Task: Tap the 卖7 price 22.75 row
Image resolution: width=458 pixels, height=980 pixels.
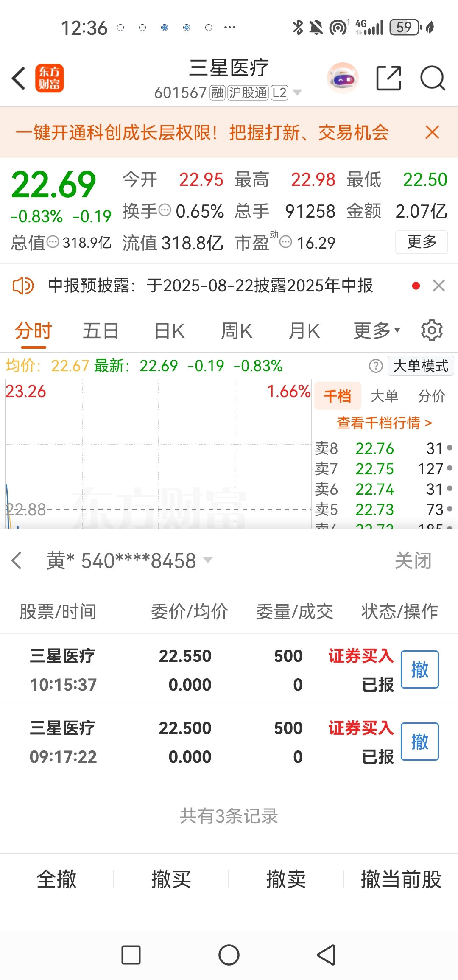Action: point(384,469)
